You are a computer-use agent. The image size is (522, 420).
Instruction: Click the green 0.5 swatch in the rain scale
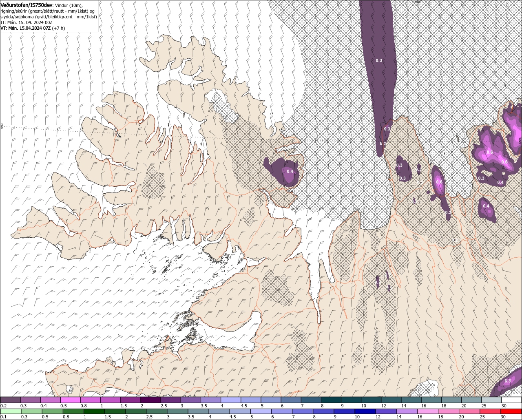click(53, 411)
